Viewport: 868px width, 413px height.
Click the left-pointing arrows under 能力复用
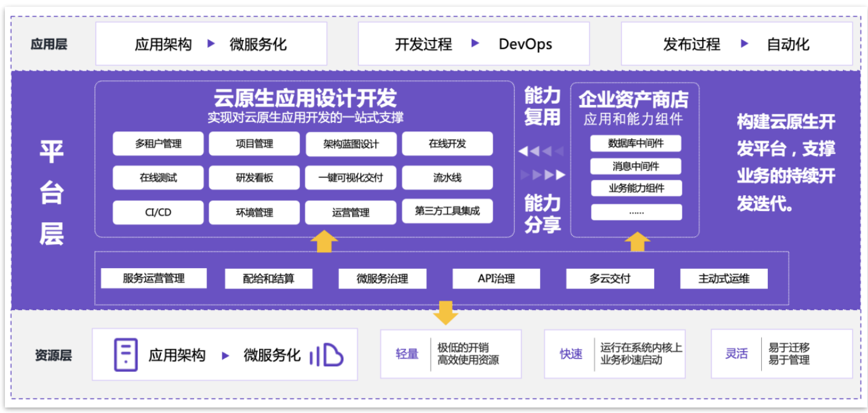pos(541,151)
